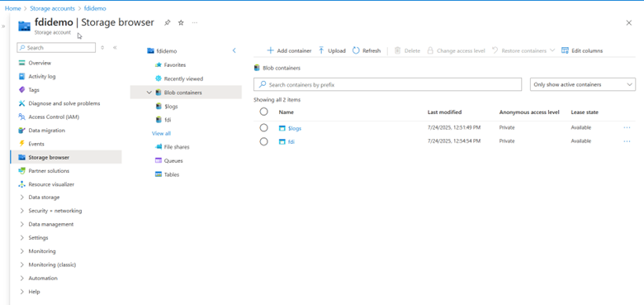Expand the Security + networking section
Image resolution: width=644 pixels, height=305 pixels.
point(21,211)
